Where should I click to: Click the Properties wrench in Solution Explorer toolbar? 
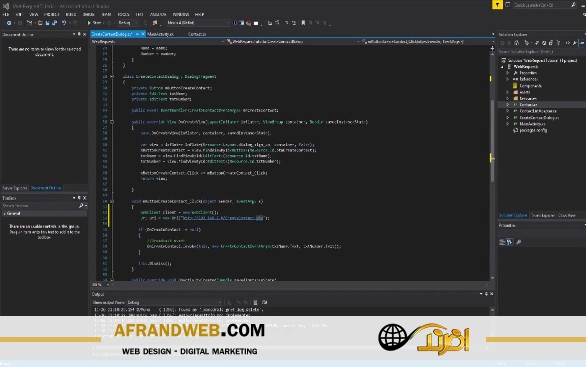point(574,43)
